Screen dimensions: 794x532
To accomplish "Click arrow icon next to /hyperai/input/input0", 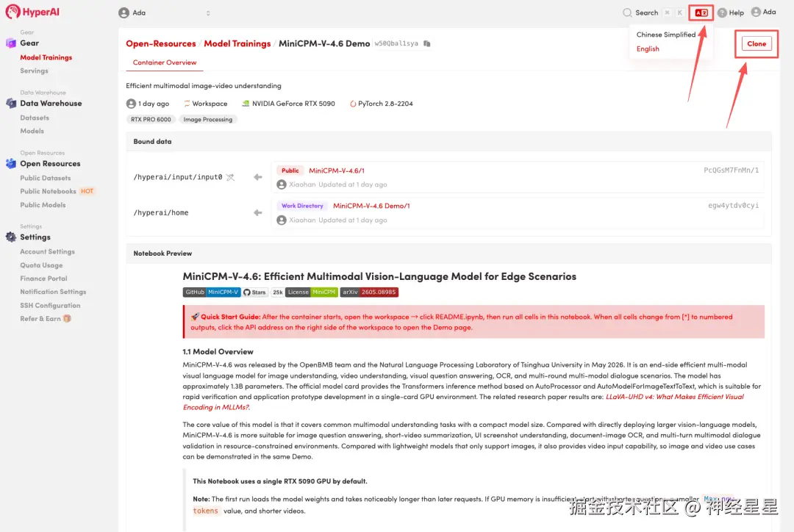I will (258, 177).
